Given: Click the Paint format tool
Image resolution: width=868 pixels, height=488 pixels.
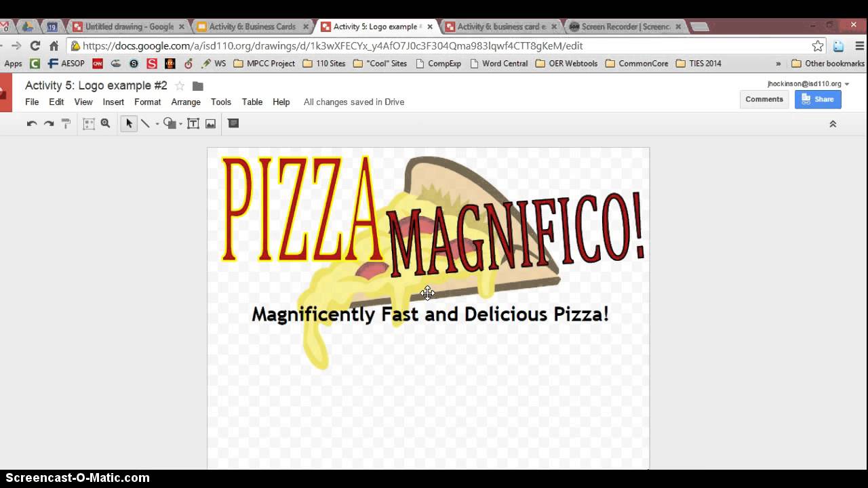Looking at the screenshot, I should coord(66,123).
